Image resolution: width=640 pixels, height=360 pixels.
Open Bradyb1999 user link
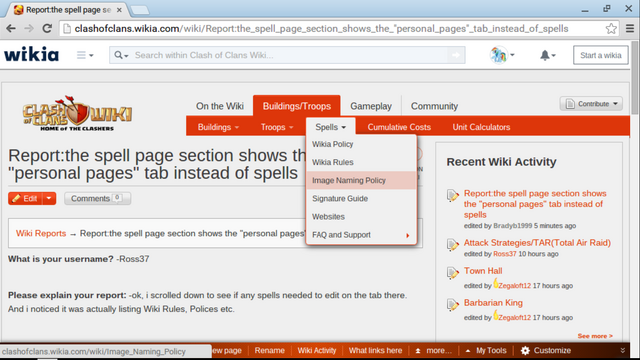(x=513, y=226)
